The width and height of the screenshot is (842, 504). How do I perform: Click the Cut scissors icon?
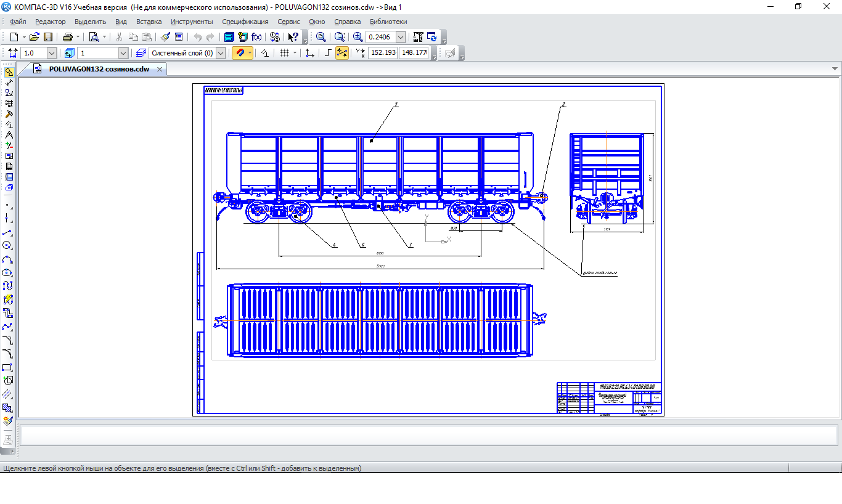pos(119,37)
